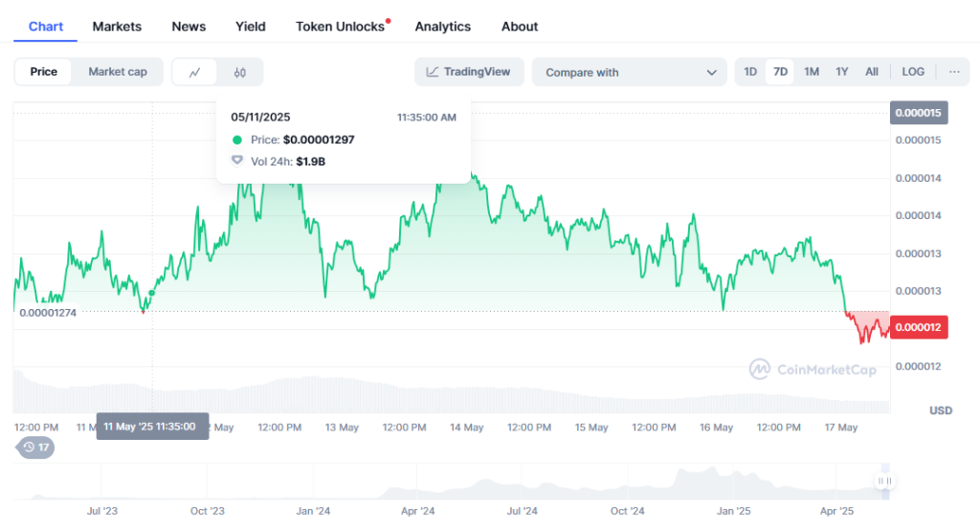Toggle the Price view
The width and height of the screenshot is (980, 529).
click(44, 72)
